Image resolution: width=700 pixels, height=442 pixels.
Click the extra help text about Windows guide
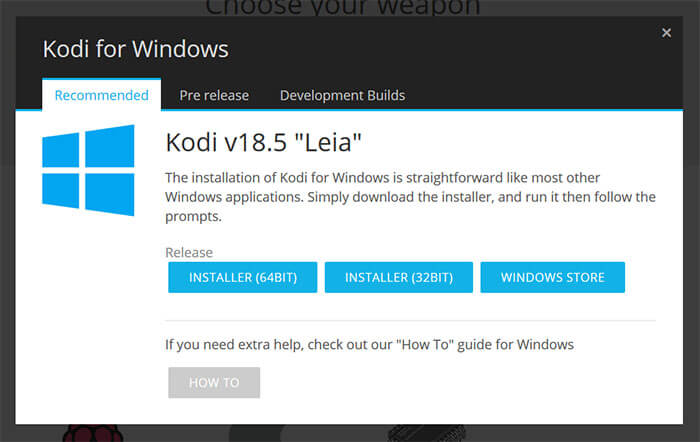point(369,345)
